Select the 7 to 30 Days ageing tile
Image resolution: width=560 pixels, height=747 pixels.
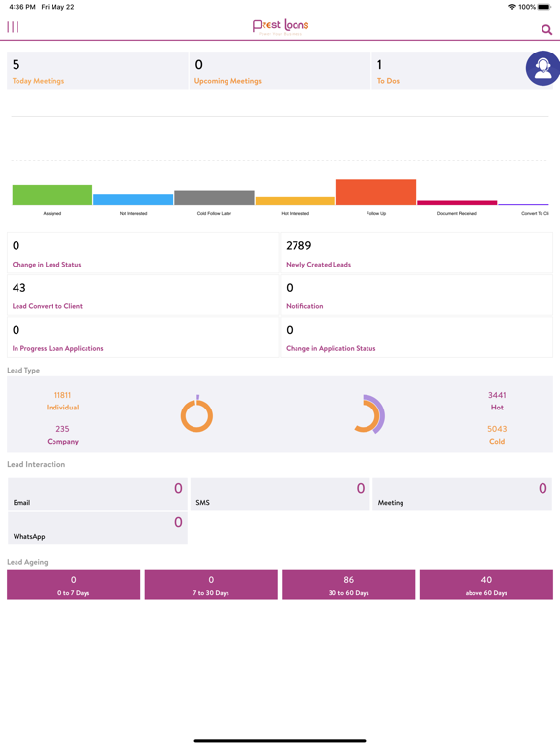coord(211,585)
